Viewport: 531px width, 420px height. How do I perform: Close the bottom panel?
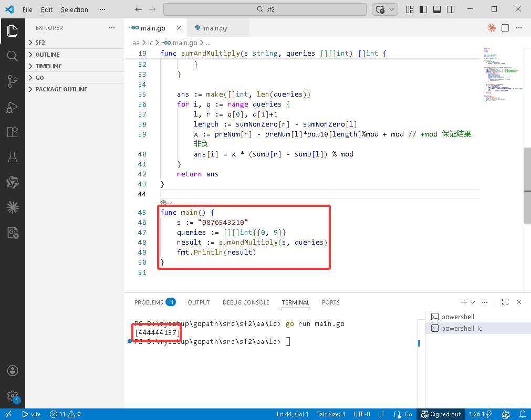tap(519, 302)
